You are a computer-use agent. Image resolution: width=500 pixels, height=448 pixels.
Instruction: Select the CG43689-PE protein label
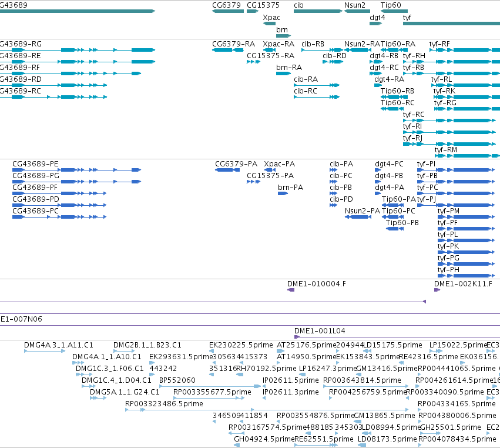click(35, 164)
